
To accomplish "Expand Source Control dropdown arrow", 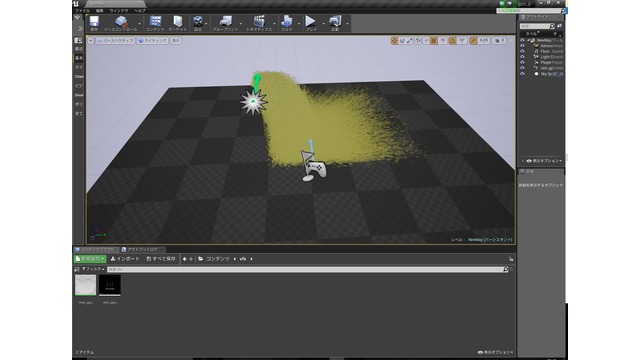I will click(140, 24).
